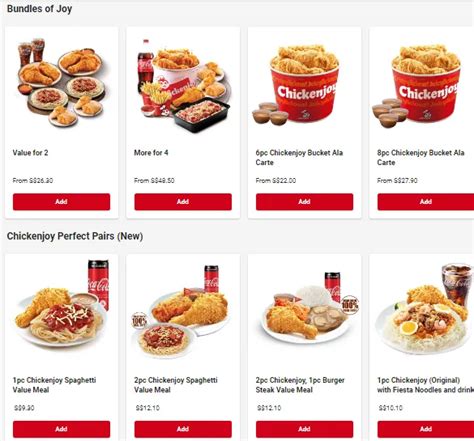View the 6pc Chickenjoy bucket image
The width and height of the screenshot is (474, 441).
coord(297,85)
